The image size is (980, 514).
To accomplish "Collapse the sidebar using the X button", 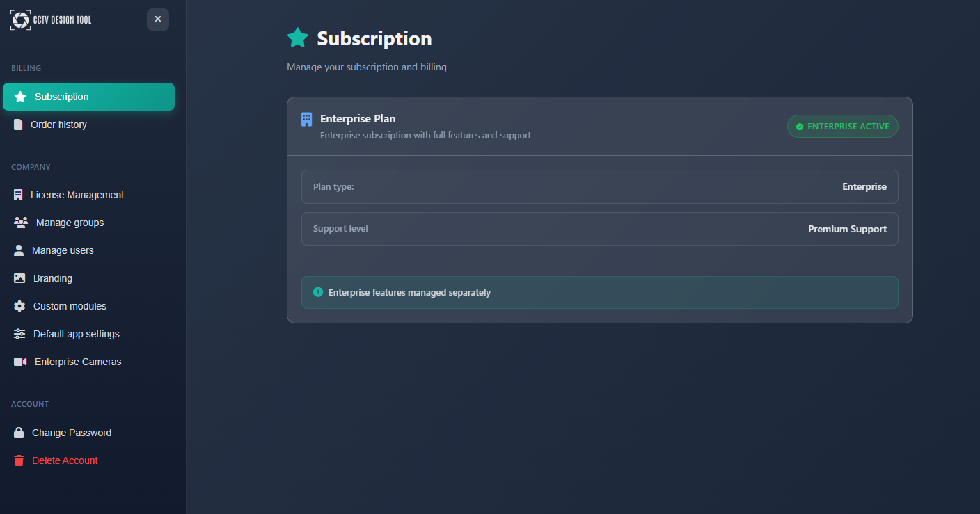I will pyautogui.click(x=158, y=19).
